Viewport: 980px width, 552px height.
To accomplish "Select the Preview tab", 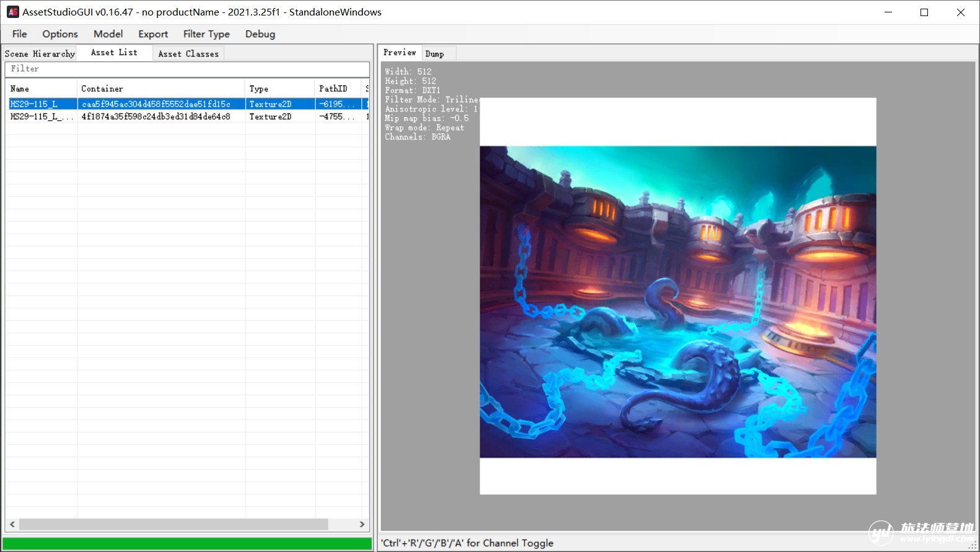I will pyautogui.click(x=400, y=53).
